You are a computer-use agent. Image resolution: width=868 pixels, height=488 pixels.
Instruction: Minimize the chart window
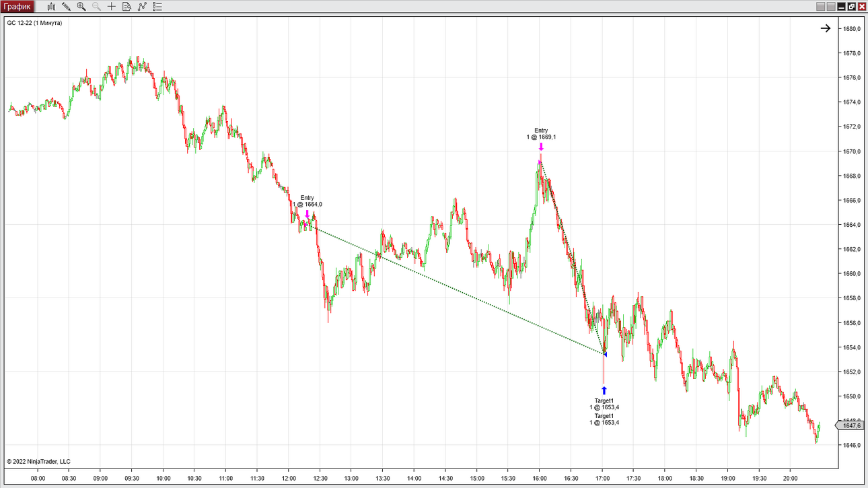pyautogui.click(x=841, y=7)
